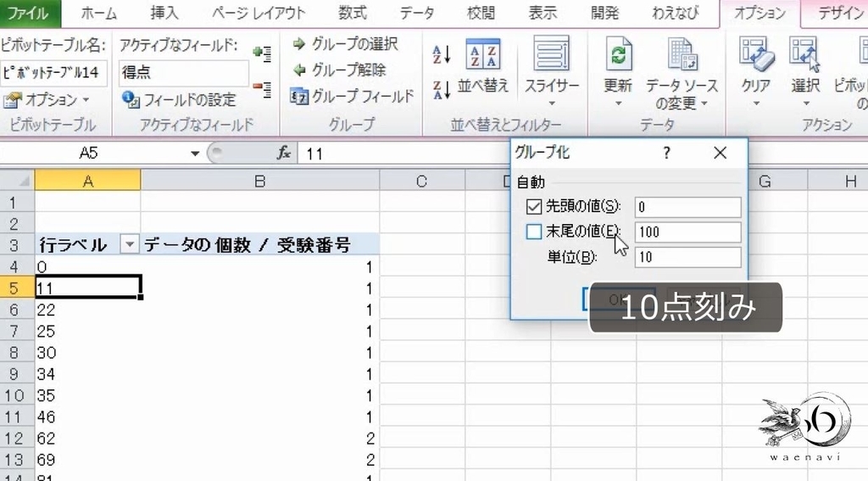Open the データ ribbon tab

(417, 14)
